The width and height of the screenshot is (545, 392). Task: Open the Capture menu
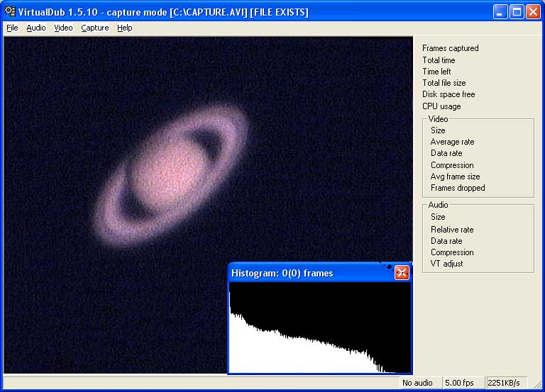(95, 28)
